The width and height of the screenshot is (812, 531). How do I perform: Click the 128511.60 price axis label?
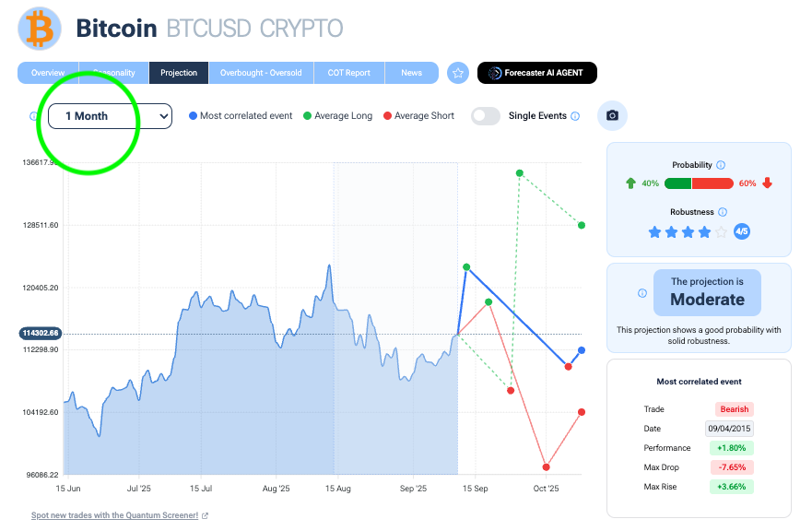click(x=41, y=225)
